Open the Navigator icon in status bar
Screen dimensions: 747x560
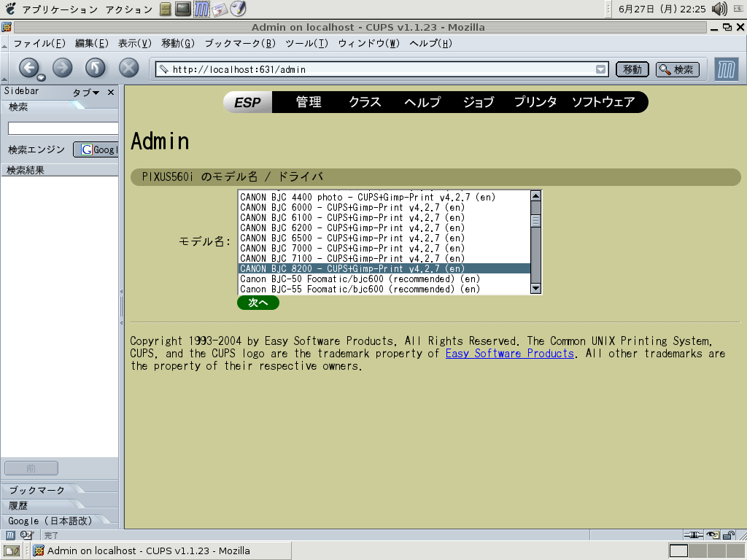(10, 535)
